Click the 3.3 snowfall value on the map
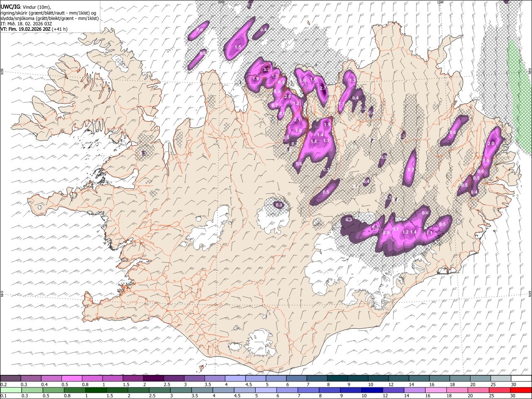This screenshot has width=532, height=399. point(266,70)
